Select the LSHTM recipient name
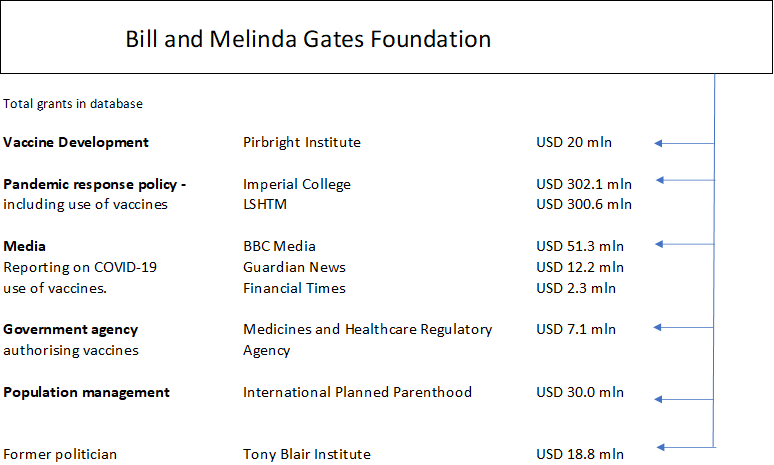The image size is (774, 465). (265, 204)
